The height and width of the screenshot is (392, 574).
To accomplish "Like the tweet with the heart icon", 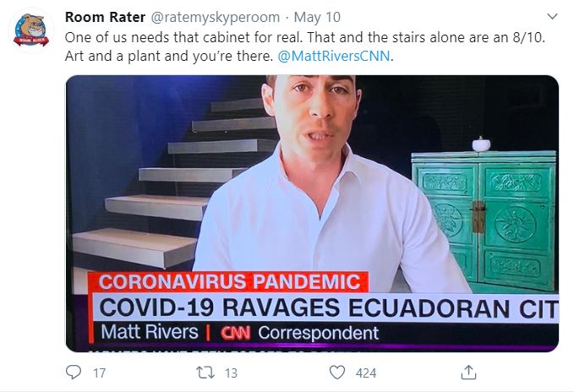I will pyautogui.click(x=337, y=373).
